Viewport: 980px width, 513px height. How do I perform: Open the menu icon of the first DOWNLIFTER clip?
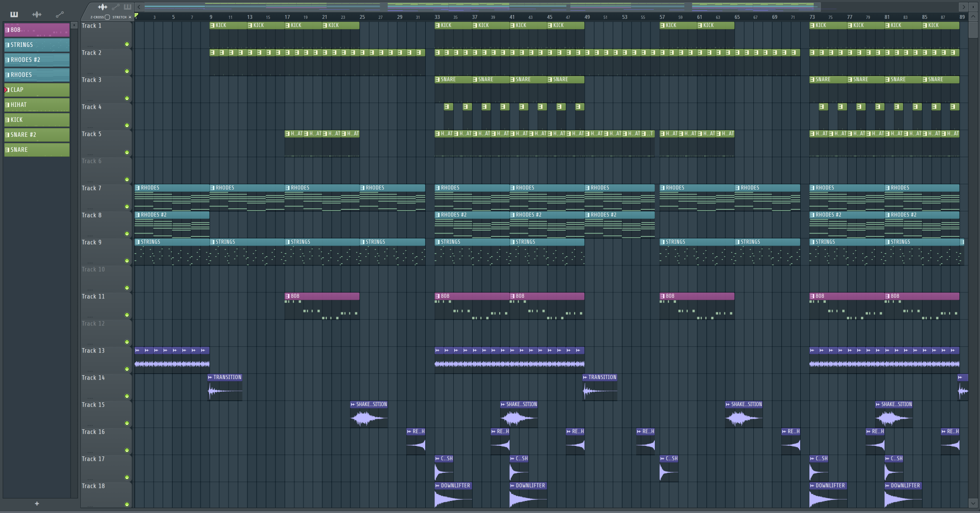437,485
